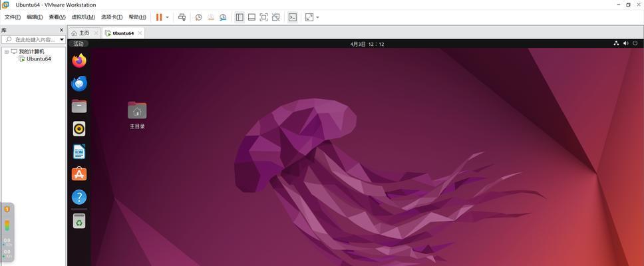Collapse the 我的计算机 tree node
The image size is (644, 266).
(x=7, y=52)
